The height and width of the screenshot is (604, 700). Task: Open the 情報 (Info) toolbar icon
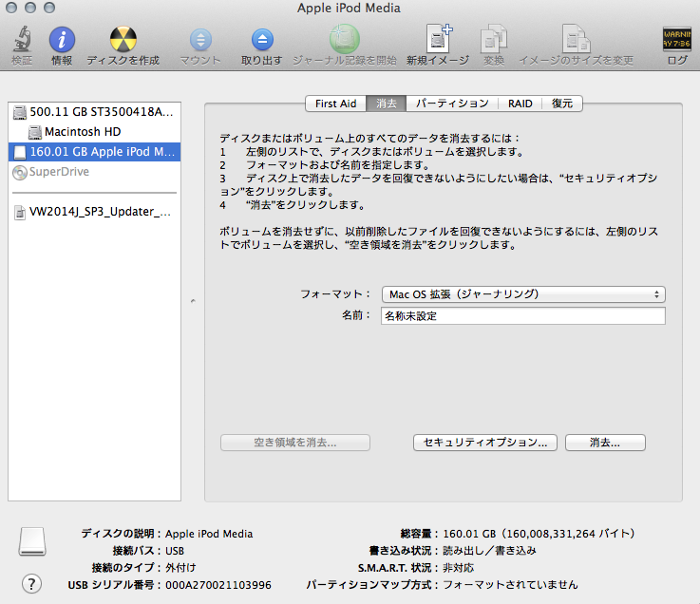tap(62, 41)
